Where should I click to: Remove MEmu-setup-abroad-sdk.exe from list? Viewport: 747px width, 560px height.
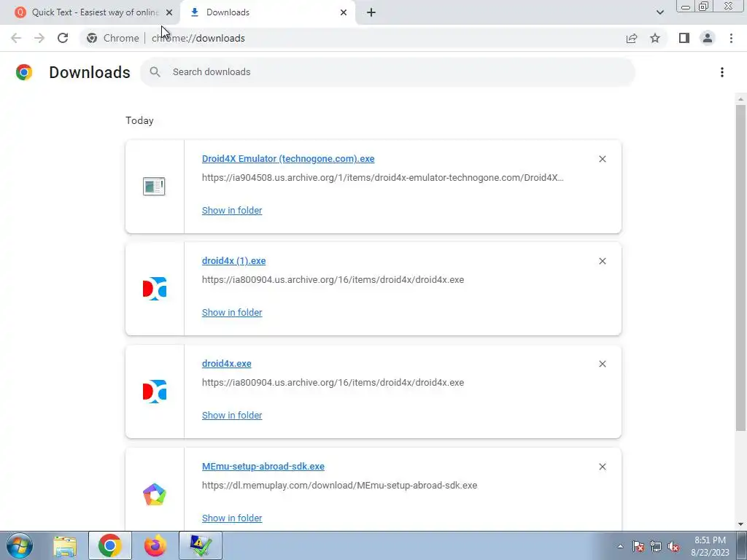(x=602, y=467)
